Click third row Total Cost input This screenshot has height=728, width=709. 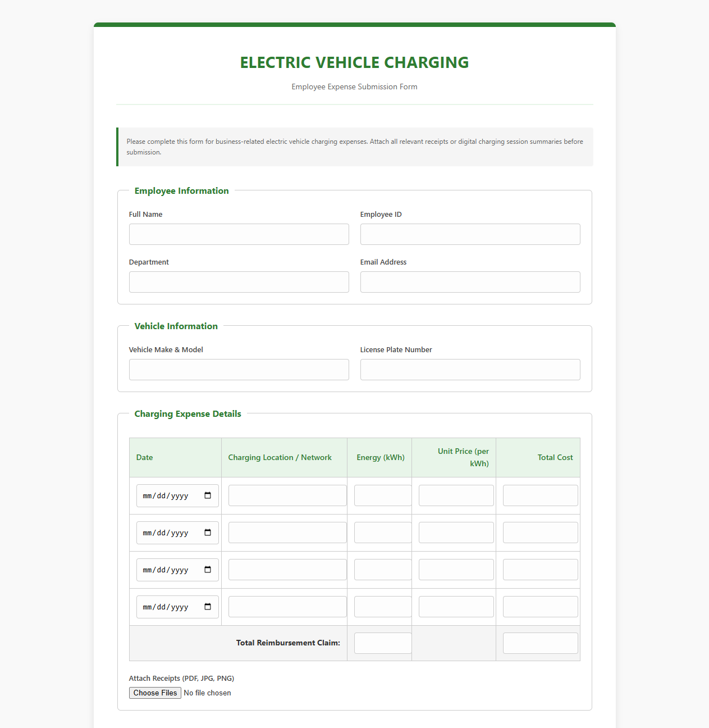[541, 570]
